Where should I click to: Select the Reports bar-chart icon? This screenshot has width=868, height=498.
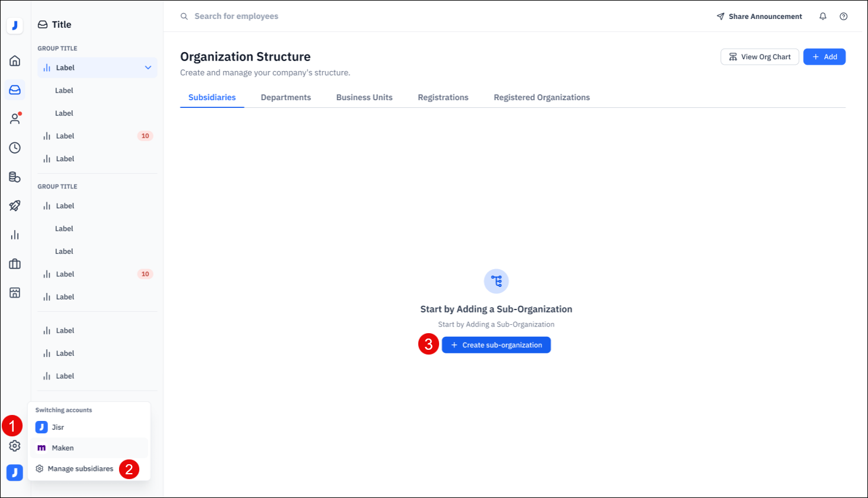14,234
